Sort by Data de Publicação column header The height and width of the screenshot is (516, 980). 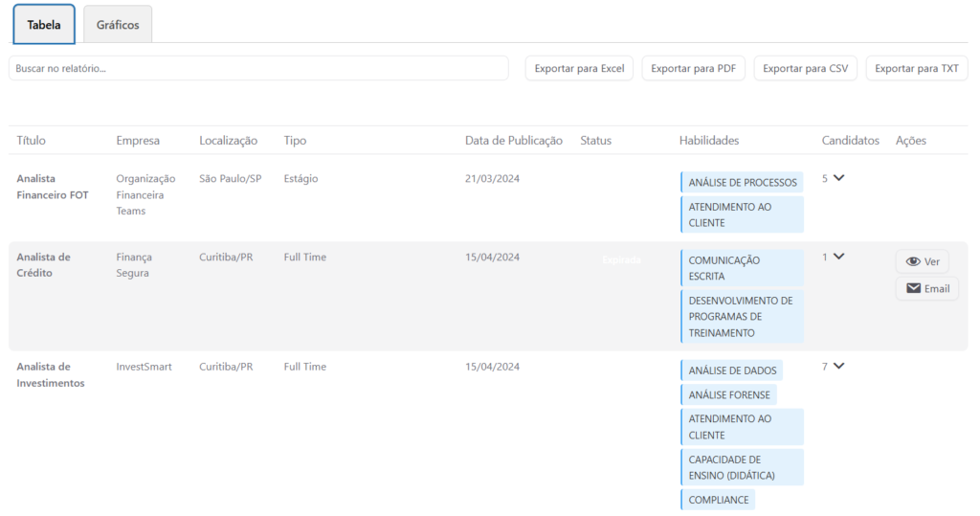pyautogui.click(x=514, y=141)
